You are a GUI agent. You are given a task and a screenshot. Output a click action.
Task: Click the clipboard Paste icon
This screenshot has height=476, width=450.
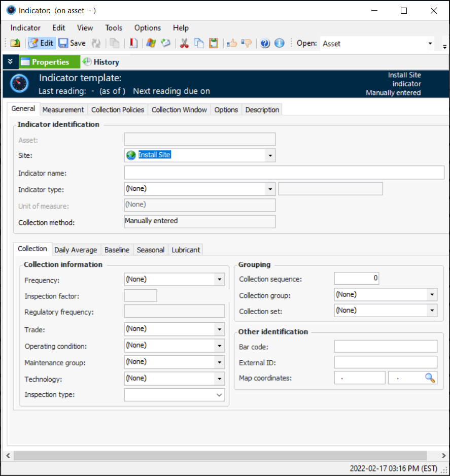[x=214, y=43]
